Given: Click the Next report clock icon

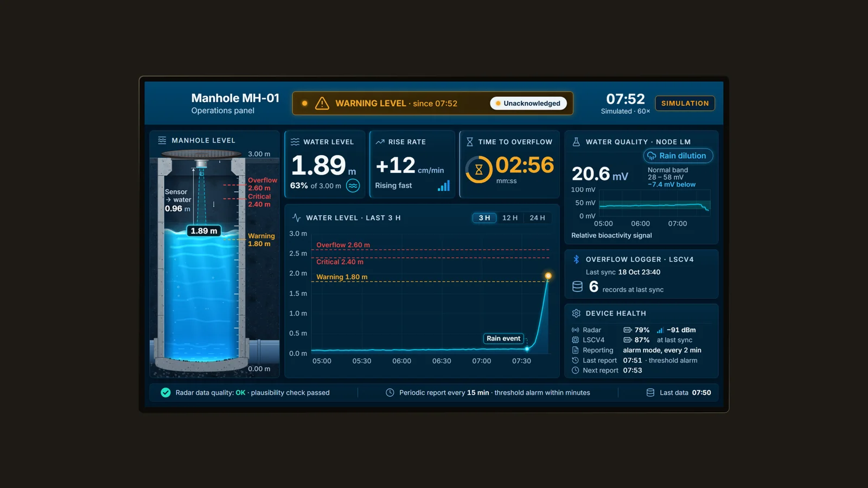Looking at the screenshot, I should [576, 370].
